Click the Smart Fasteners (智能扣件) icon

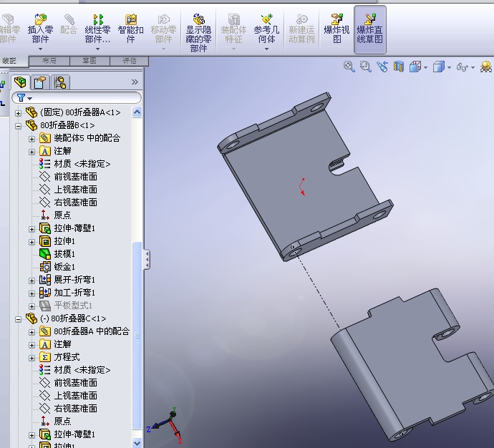131,19
